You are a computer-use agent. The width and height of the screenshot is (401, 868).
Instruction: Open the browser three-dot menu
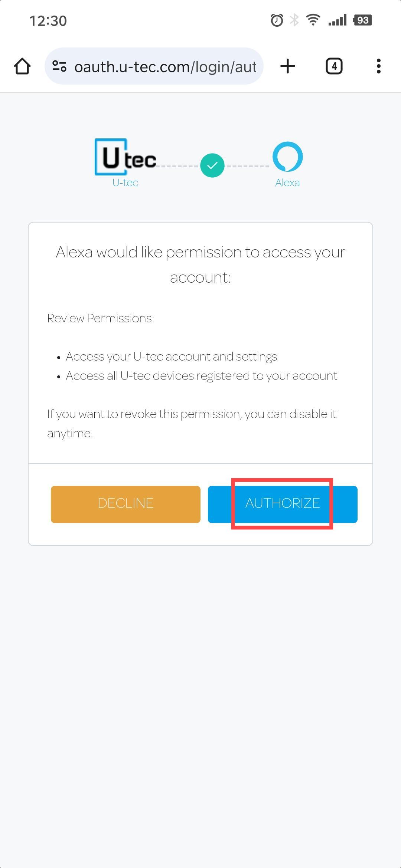click(x=378, y=66)
